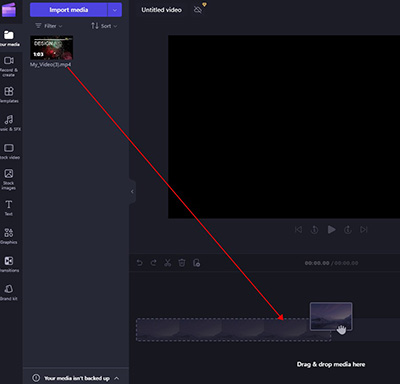
Task: Rewind the preview a few seconds
Action: pyautogui.click(x=314, y=230)
